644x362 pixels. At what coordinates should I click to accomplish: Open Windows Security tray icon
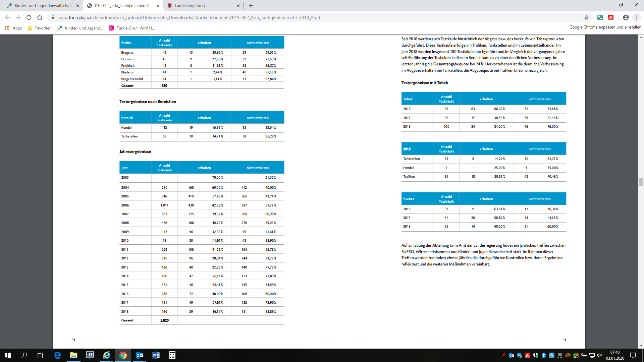(x=536, y=355)
